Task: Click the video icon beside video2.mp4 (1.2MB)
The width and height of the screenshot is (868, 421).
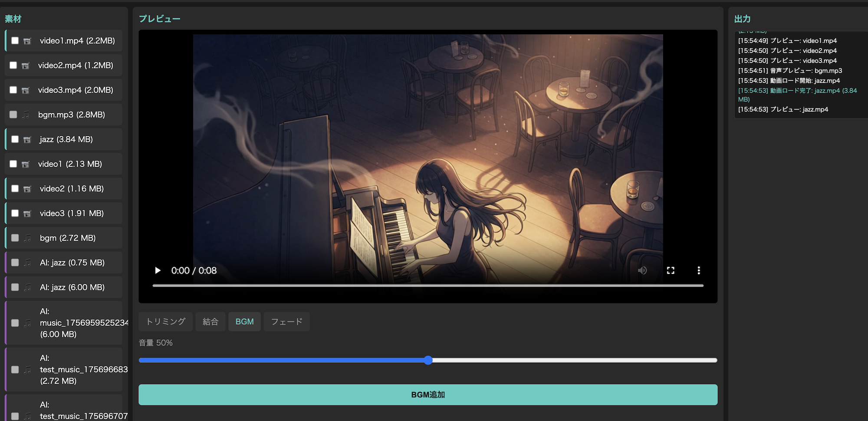Action: pos(26,66)
